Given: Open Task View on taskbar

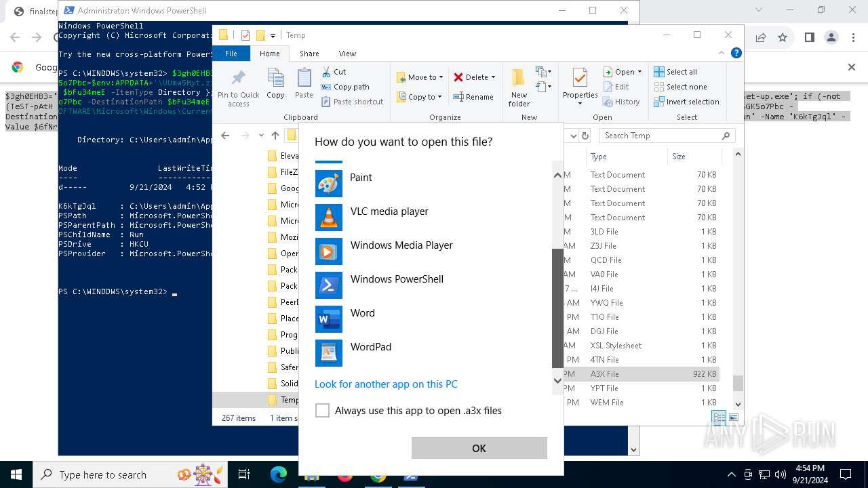Looking at the screenshot, I should [244, 475].
